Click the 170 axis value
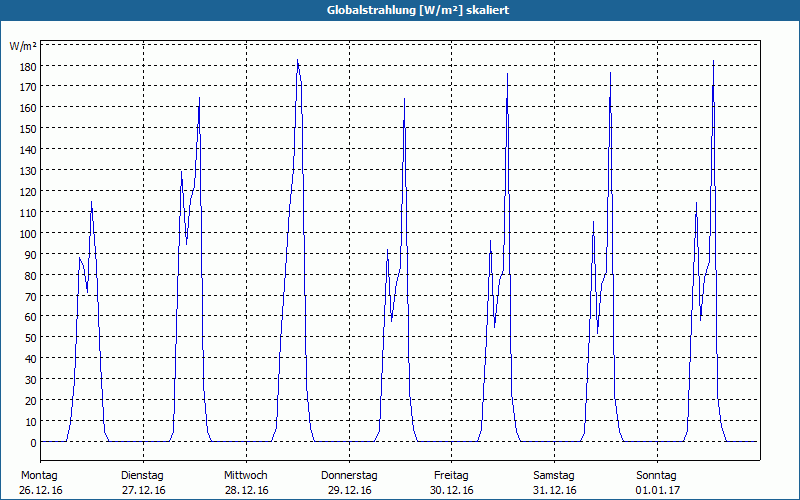 28,87
